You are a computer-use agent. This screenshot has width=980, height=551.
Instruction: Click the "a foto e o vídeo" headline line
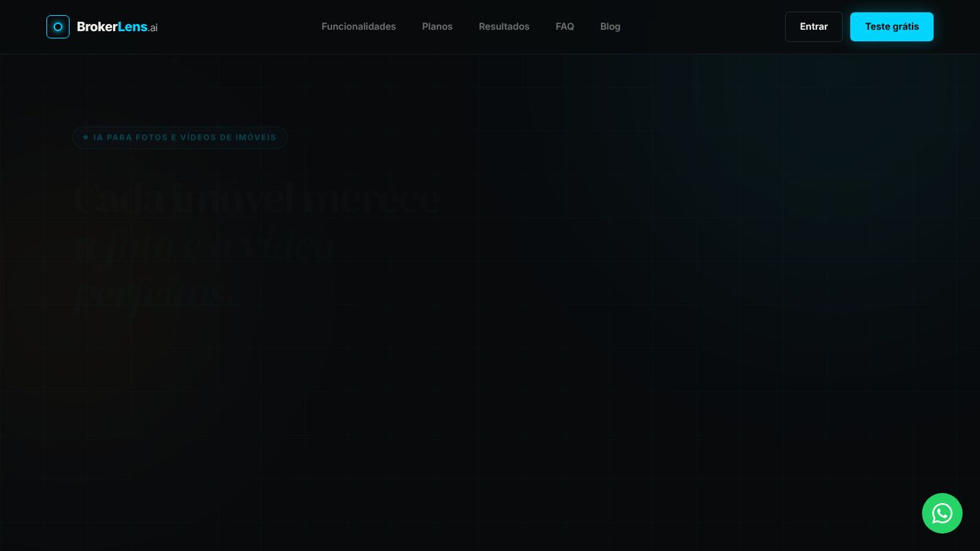(204, 246)
